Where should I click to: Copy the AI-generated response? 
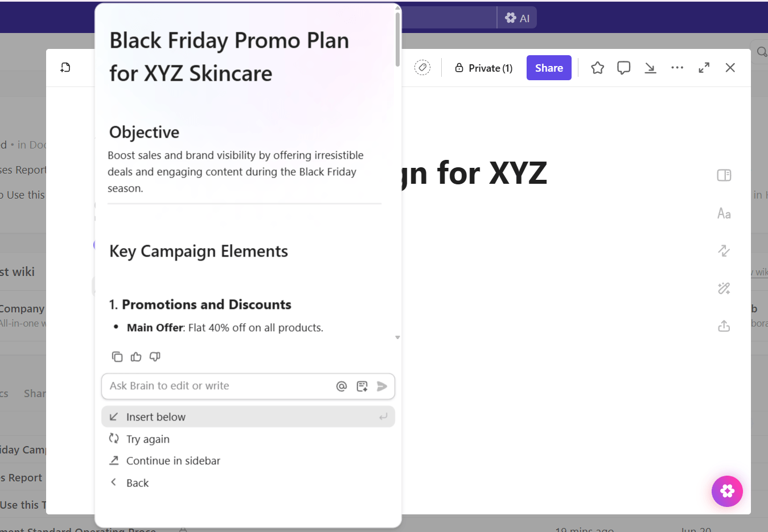[117, 357]
